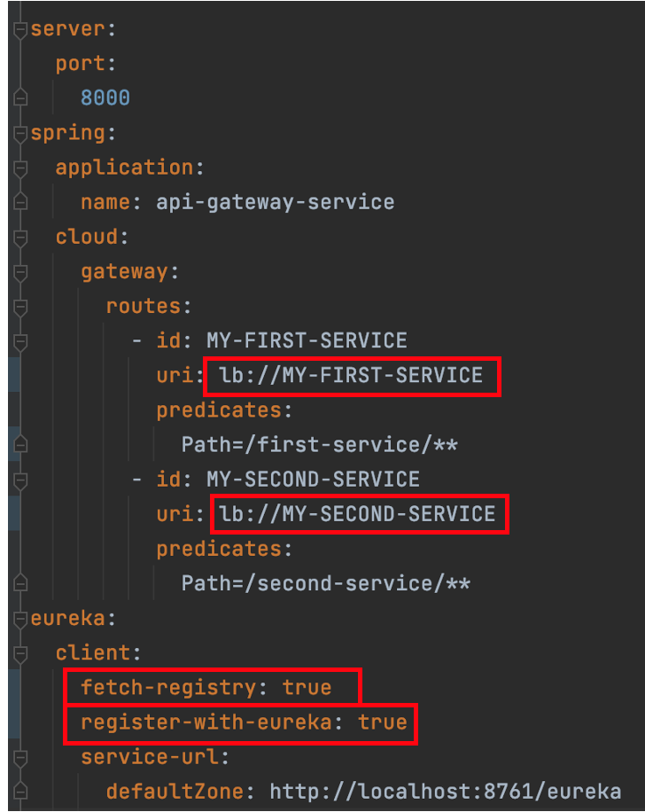Click the defaultZone key
Screen dimensions: 645x812
coord(175,792)
